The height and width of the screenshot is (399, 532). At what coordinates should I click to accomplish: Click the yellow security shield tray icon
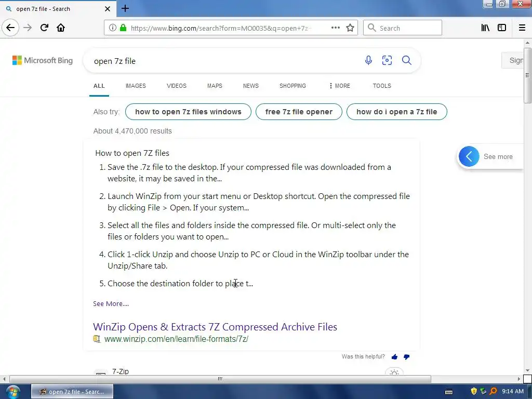click(x=474, y=391)
